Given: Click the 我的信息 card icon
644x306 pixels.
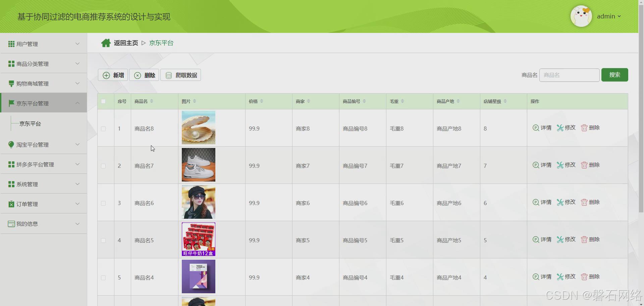Looking at the screenshot, I should 11,224.
